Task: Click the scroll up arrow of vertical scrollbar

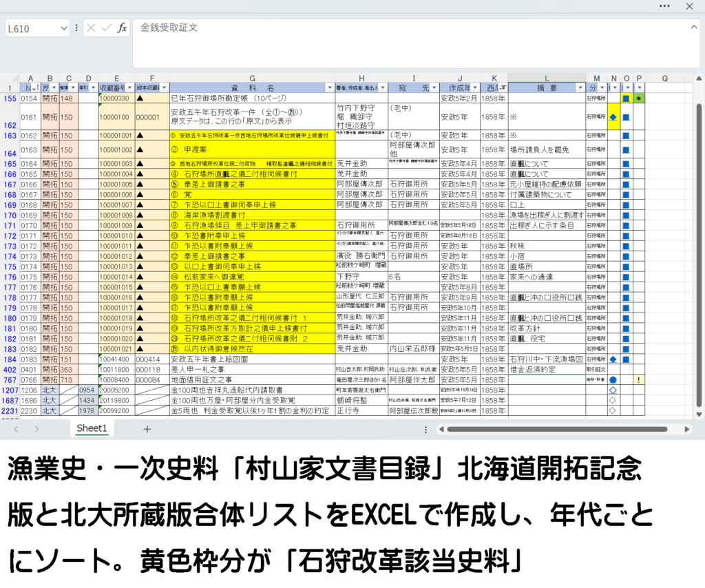Action: 699,78
